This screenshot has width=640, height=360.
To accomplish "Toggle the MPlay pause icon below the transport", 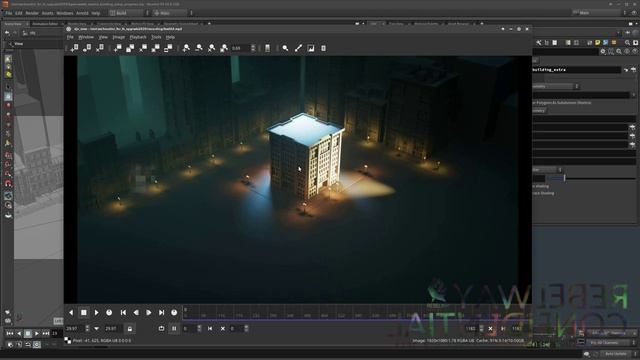I will (174, 329).
